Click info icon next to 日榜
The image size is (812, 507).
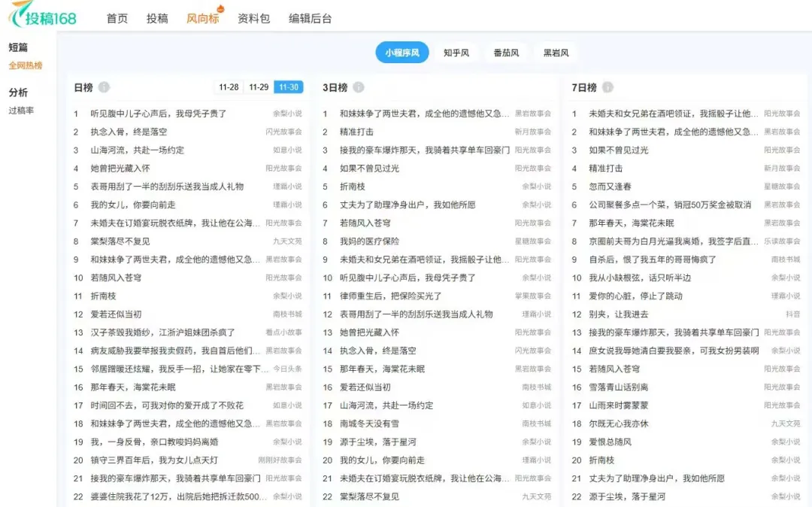[x=104, y=87]
